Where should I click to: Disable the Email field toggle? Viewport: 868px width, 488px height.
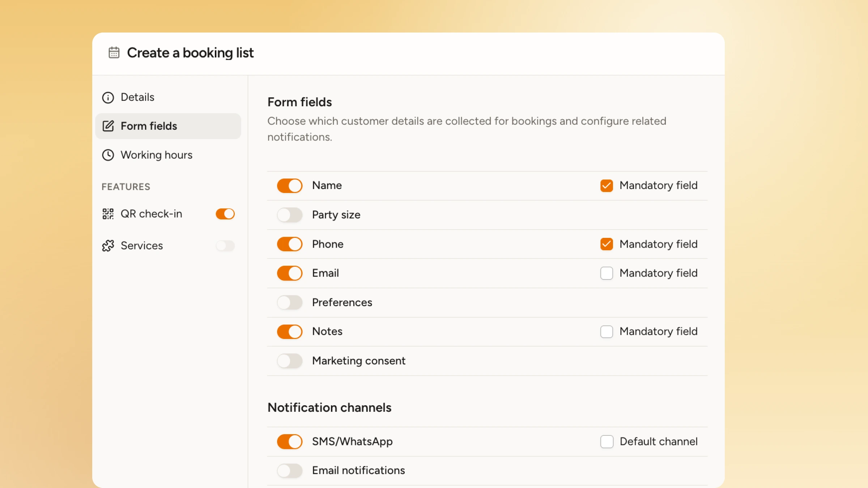point(289,273)
